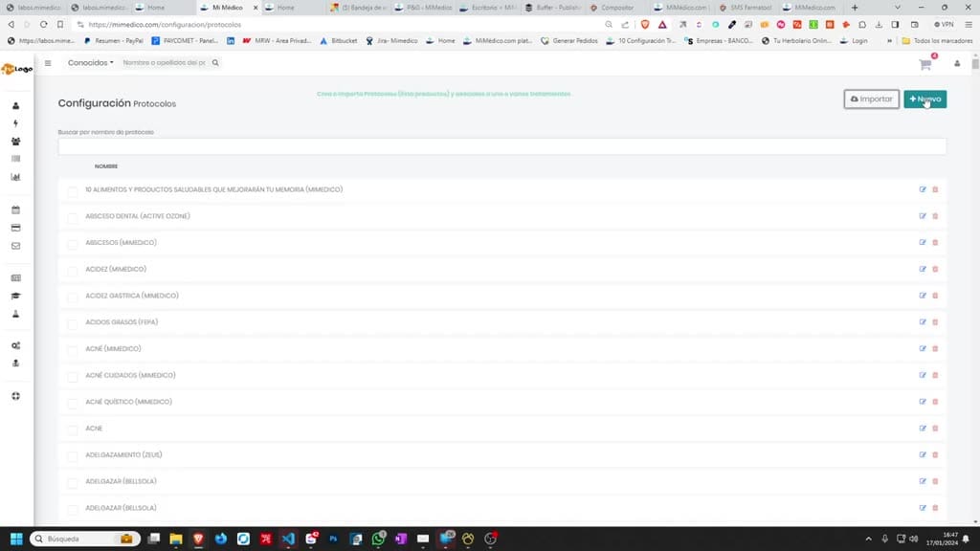The width and height of the screenshot is (980, 551).
Task: Open the Resumen - PayPal bookmark
Action: tap(113, 40)
